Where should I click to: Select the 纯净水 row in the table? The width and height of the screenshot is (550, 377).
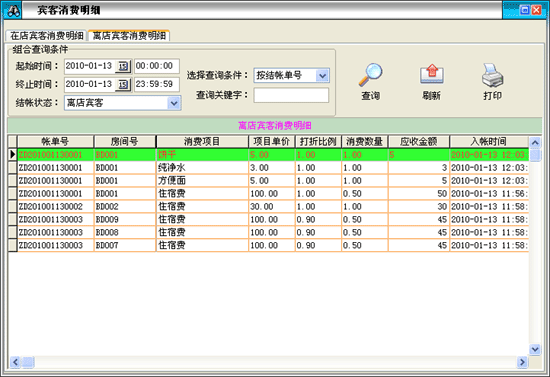click(x=268, y=168)
